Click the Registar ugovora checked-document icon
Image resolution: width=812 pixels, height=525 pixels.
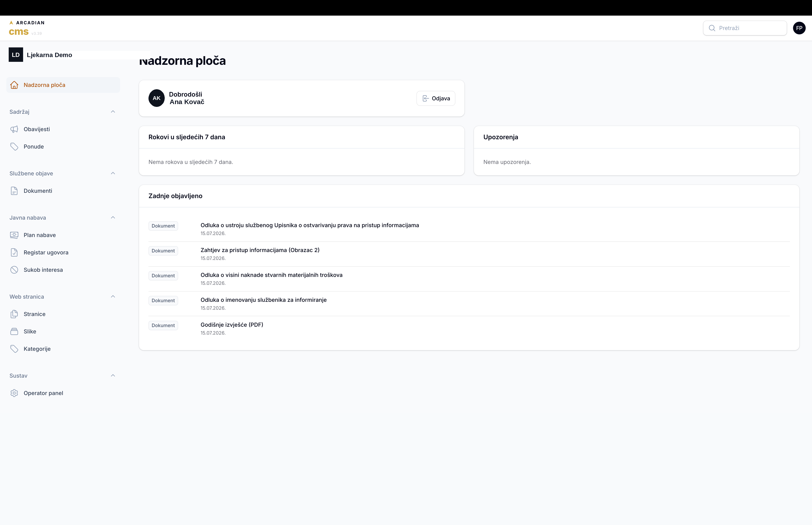(14, 253)
